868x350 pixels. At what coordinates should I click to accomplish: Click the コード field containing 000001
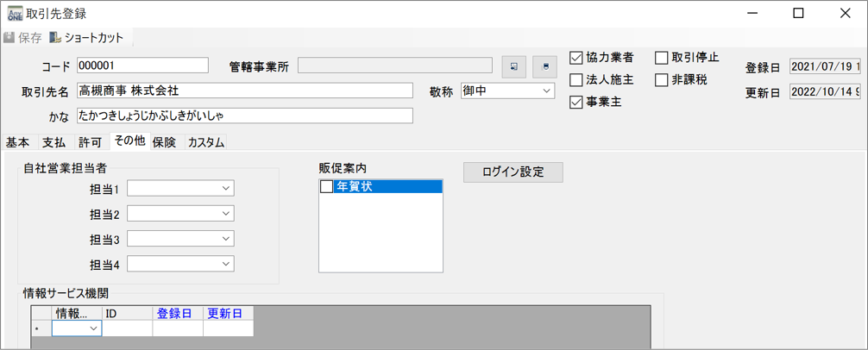[143, 66]
